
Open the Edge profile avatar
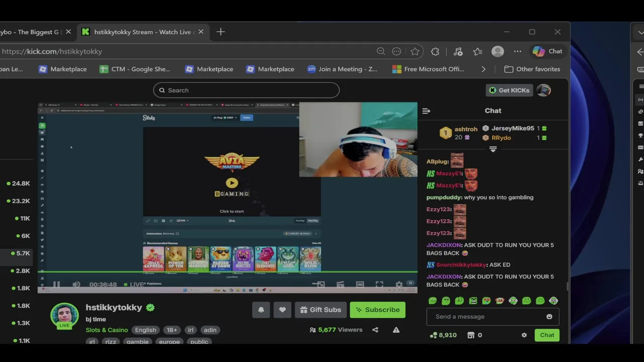[x=498, y=51]
